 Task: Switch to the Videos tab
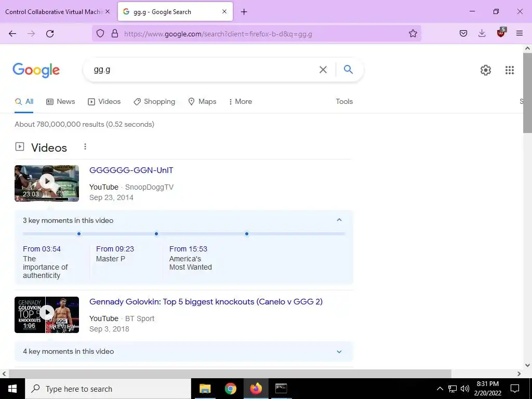point(104,101)
